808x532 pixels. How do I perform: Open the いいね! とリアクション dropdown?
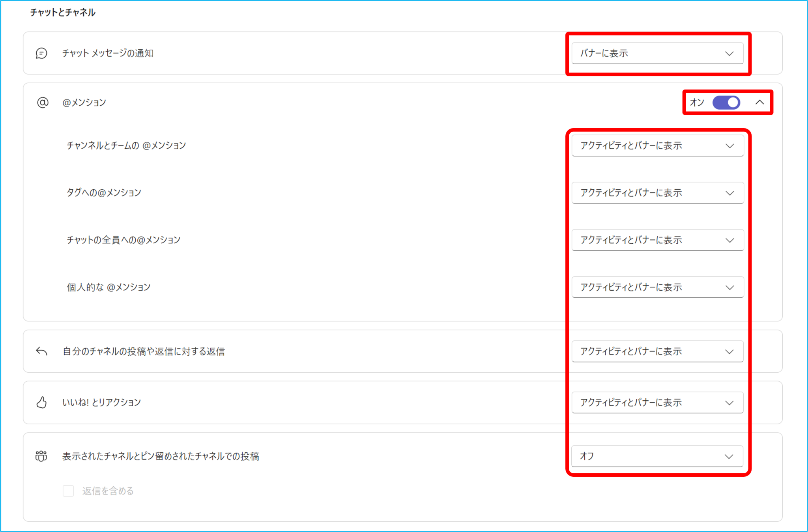coord(657,402)
